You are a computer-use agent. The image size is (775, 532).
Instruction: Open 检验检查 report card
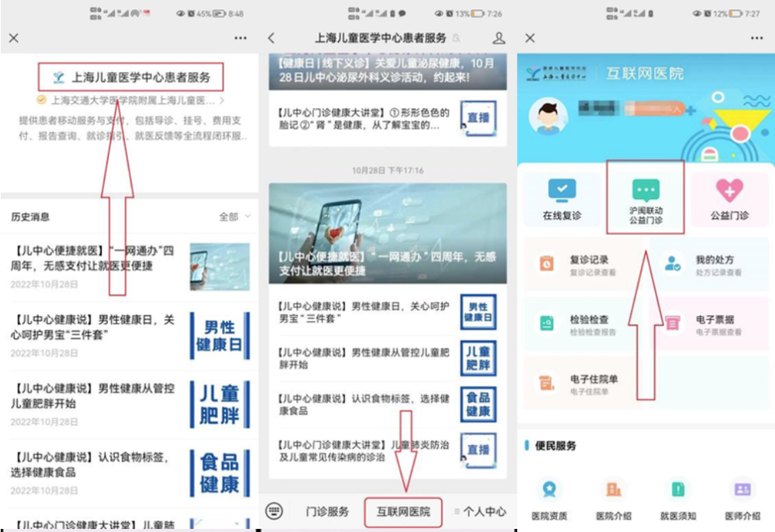[584, 324]
